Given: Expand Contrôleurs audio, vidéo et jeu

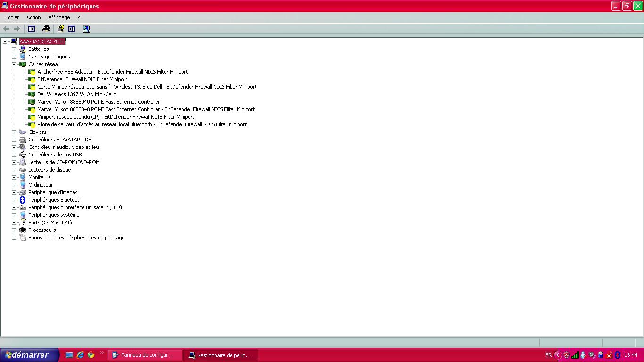Looking at the screenshot, I should coord(14,147).
